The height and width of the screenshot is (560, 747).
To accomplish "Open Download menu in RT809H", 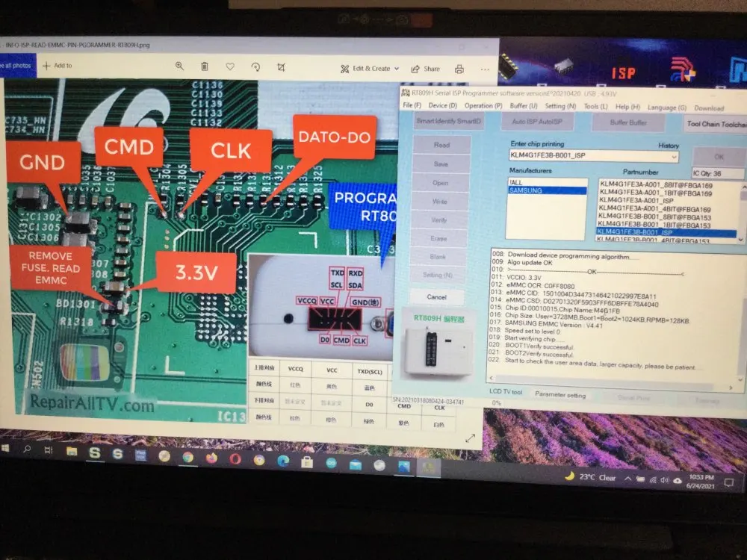I will (x=708, y=108).
